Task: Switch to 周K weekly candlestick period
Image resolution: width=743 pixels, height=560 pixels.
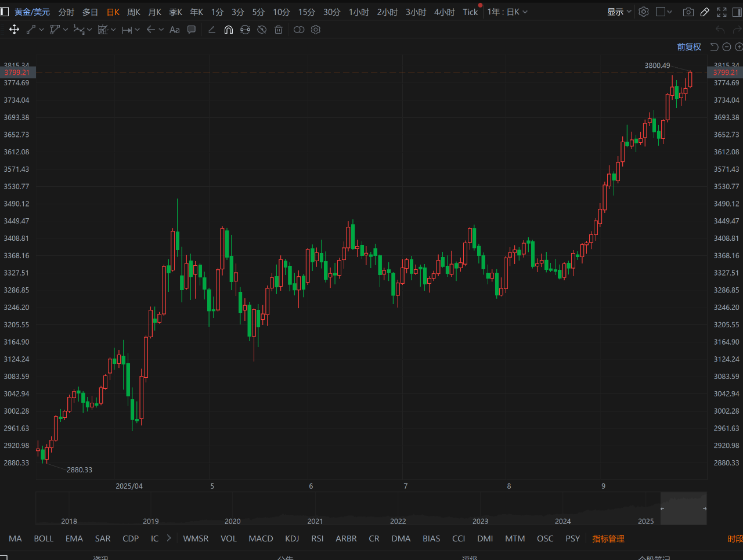Action: 134,12
